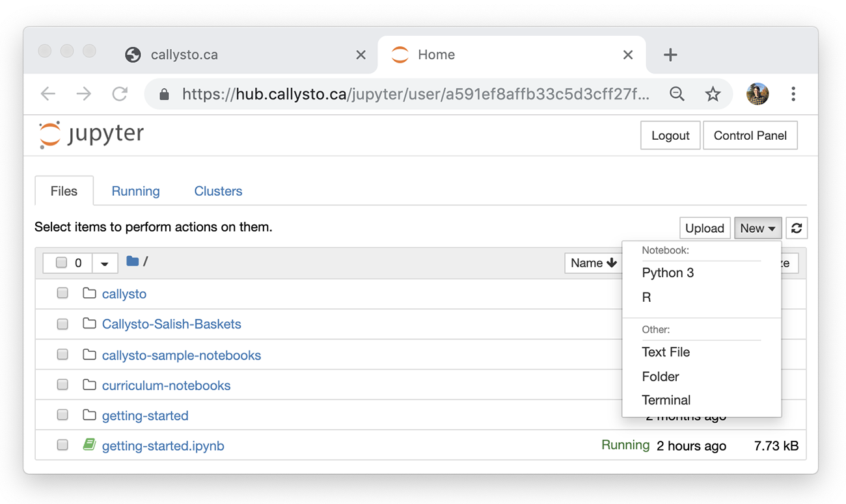Click the 7.73 kB file size
This screenshot has height=504, width=846.
pyautogui.click(x=776, y=446)
